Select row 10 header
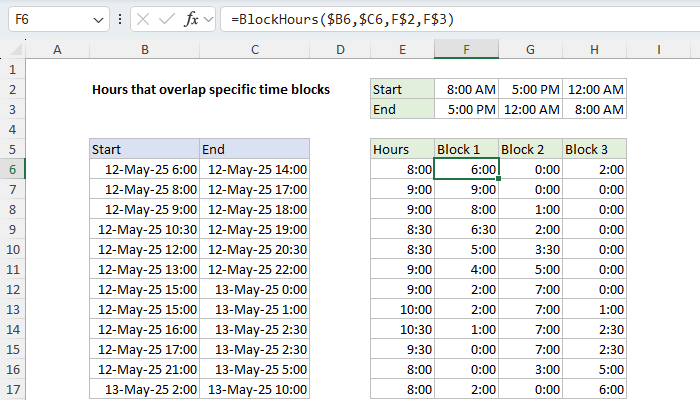Image resolution: width=700 pixels, height=400 pixels. tap(12, 249)
